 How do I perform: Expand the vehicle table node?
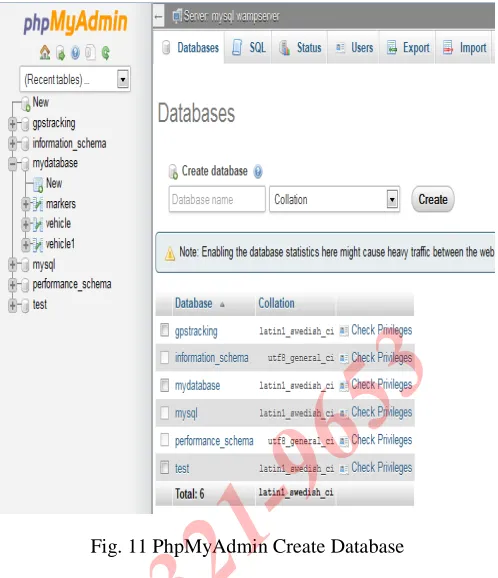[x=25, y=224]
